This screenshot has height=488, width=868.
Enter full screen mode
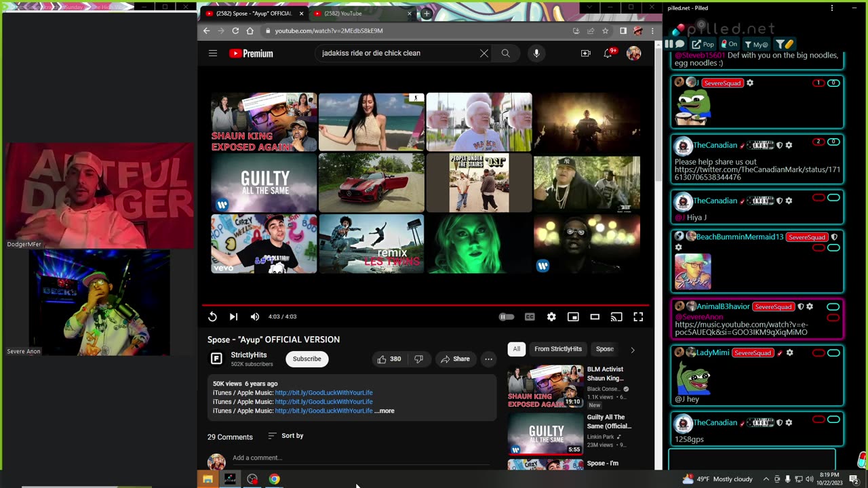click(x=638, y=317)
